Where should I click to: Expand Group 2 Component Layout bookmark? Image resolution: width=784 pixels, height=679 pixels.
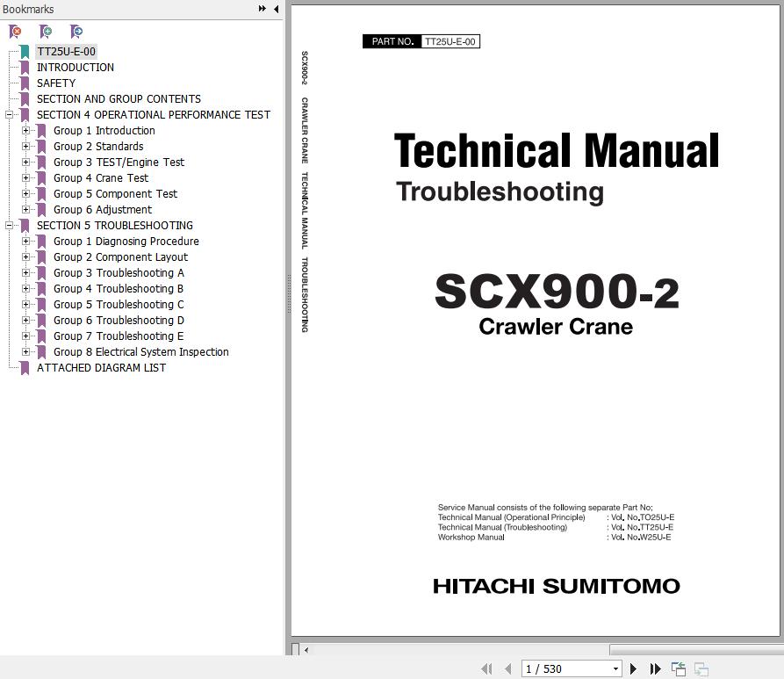25,256
